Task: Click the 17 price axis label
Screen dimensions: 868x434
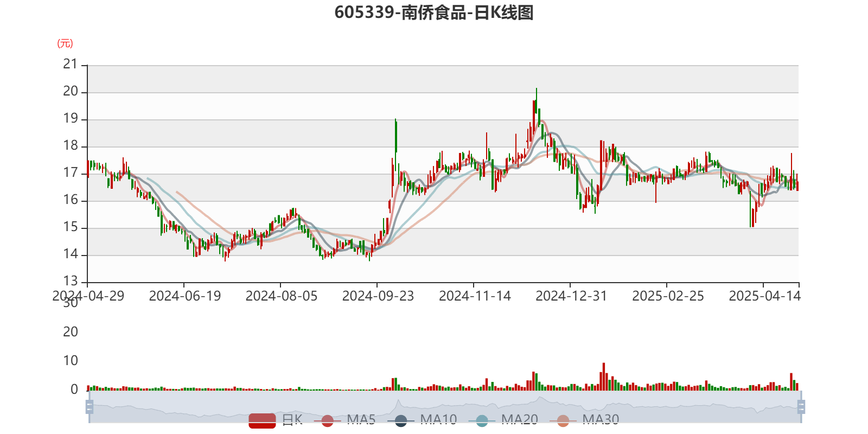Action: (x=71, y=173)
